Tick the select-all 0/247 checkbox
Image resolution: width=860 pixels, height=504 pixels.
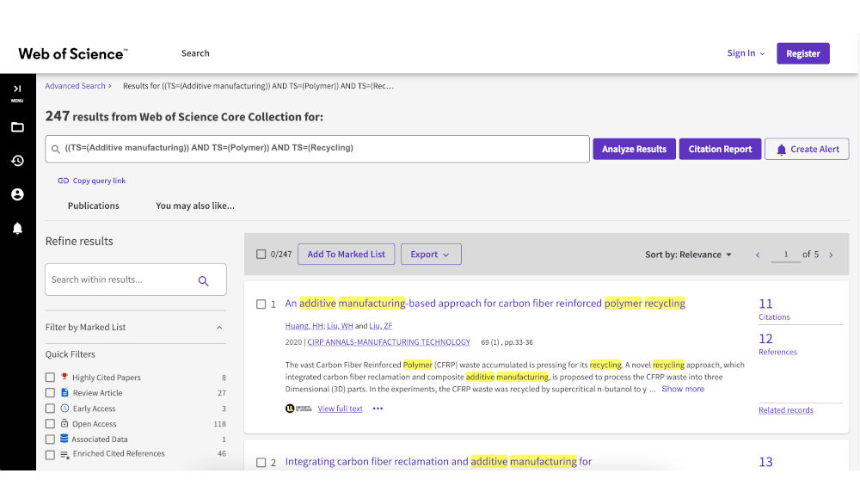tap(261, 255)
